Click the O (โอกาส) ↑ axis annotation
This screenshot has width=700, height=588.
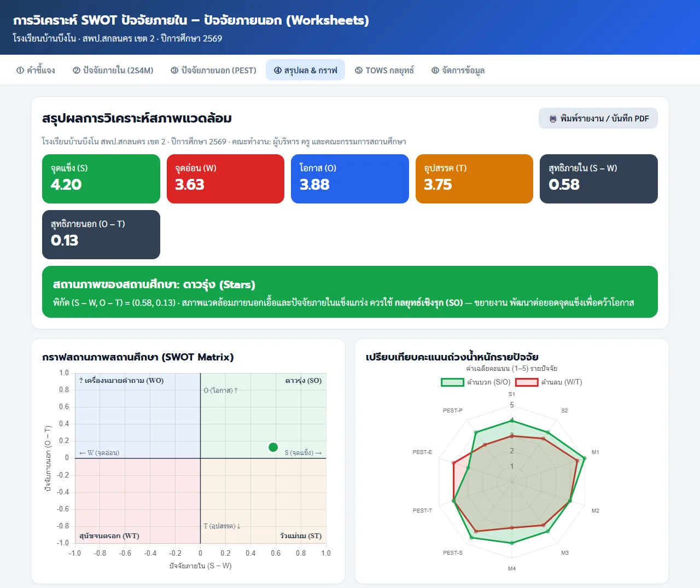point(220,391)
